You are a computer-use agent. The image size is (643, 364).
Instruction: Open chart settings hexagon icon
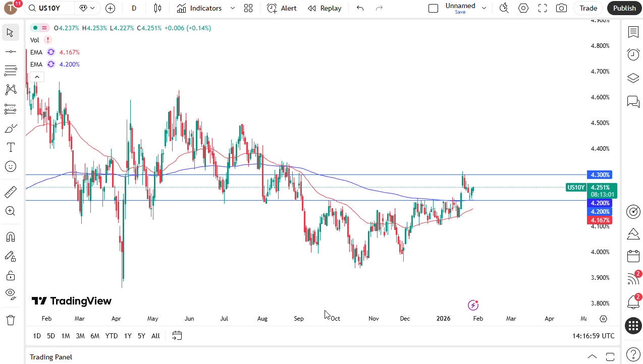(x=523, y=8)
